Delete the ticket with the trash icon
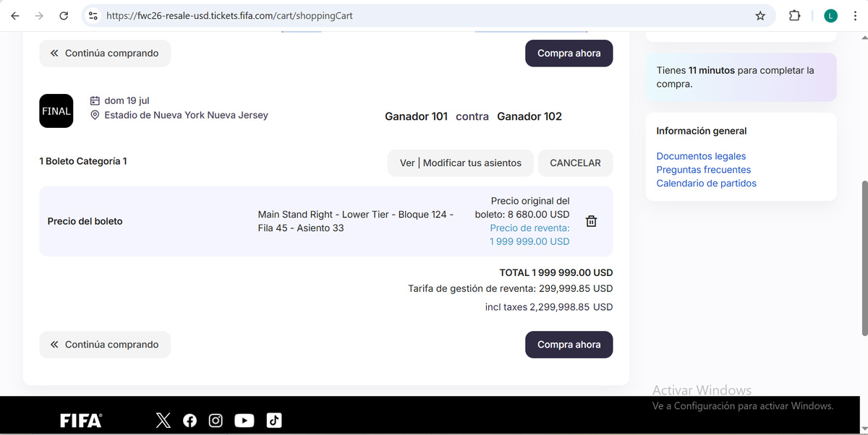Image resolution: width=868 pixels, height=435 pixels. coord(591,221)
